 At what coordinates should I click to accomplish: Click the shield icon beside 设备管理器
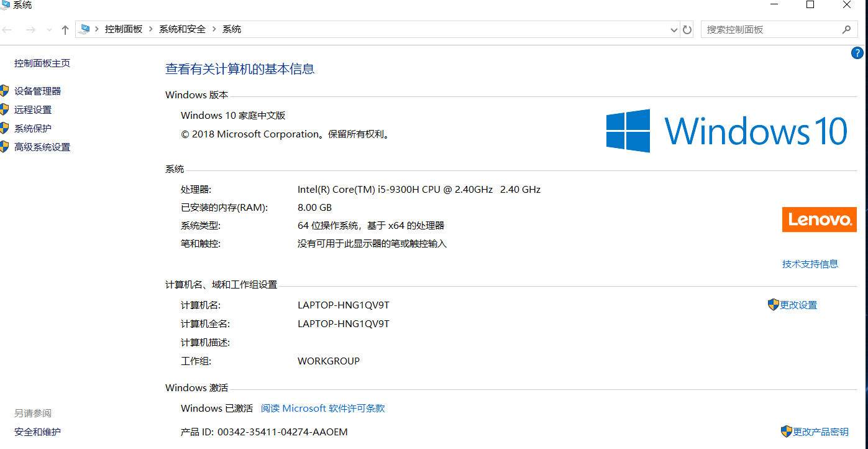click(x=4, y=91)
